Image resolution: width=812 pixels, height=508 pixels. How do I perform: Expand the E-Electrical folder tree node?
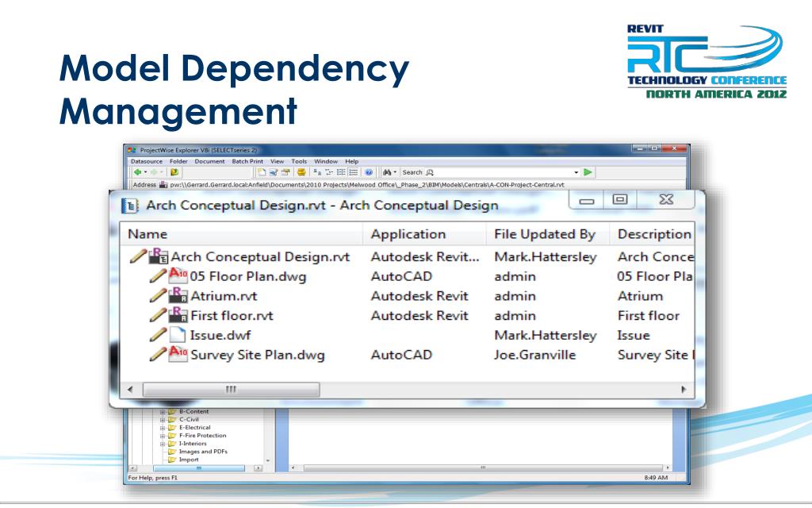click(163, 428)
